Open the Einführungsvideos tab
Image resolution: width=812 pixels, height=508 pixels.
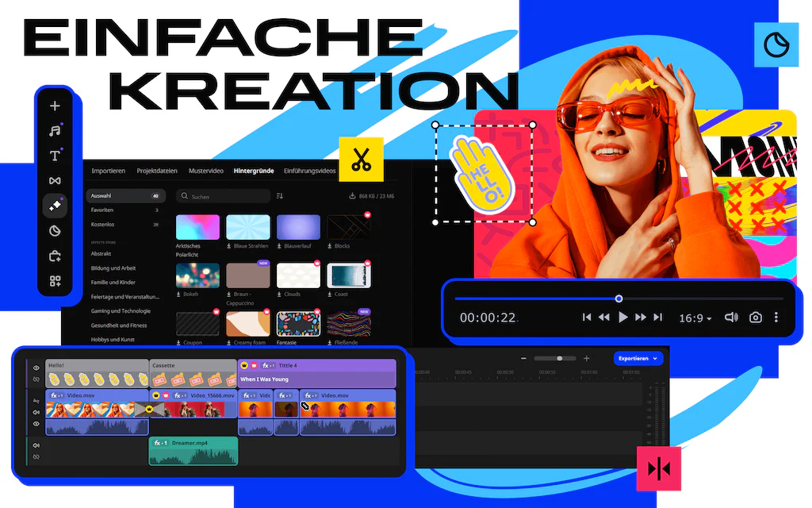coord(310,171)
